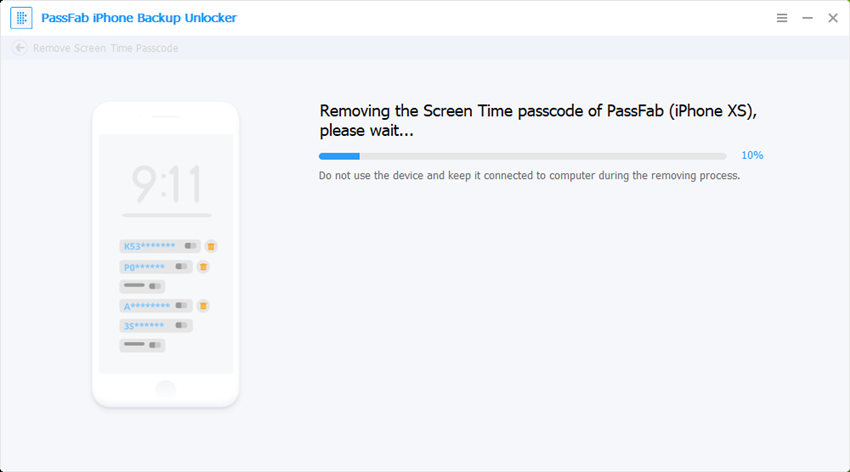Screen dimensions: 850x472
Task: Minimize the PassFab window
Action: (807, 18)
